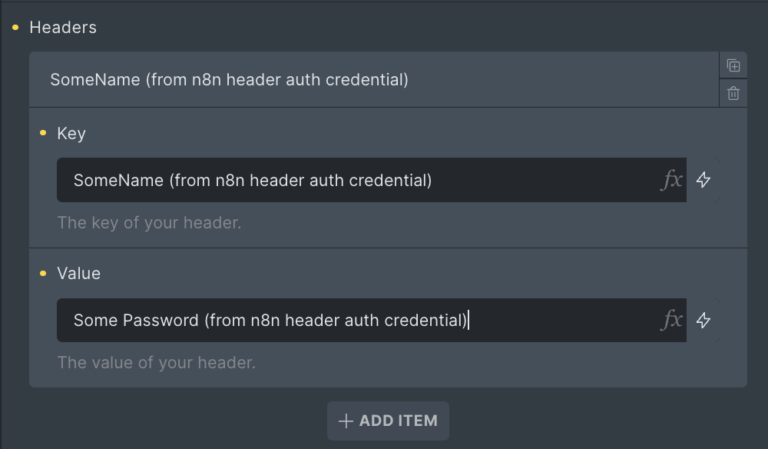768x449 pixels.
Task: Click the lightning bolt icon beside Key field
Action: click(x=703, y=180)
